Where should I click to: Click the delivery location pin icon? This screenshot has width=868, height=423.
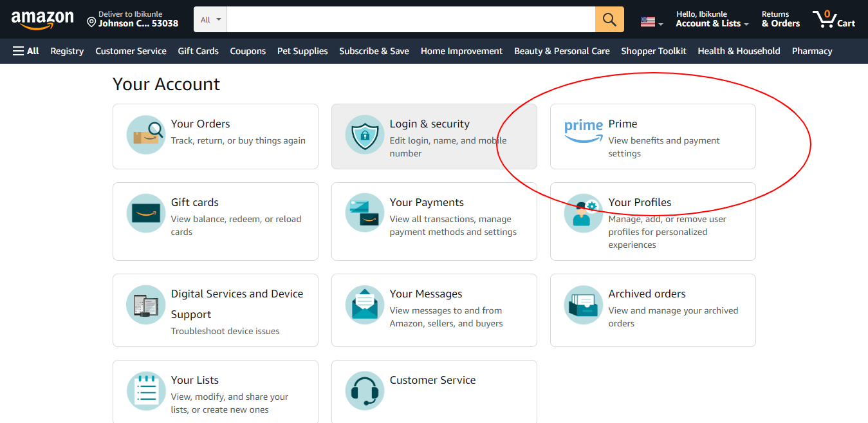pos(91,23)
